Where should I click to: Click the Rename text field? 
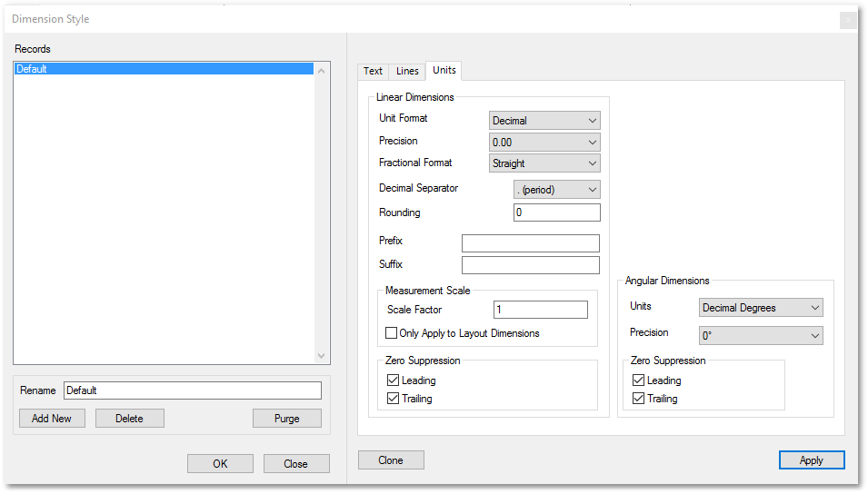click(192, 390)
